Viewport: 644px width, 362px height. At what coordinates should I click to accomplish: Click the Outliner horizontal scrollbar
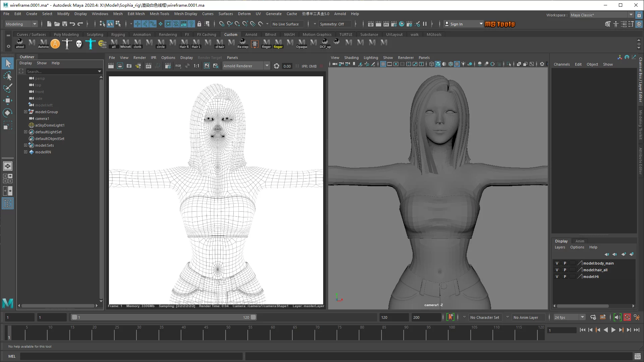click(58, 305)
